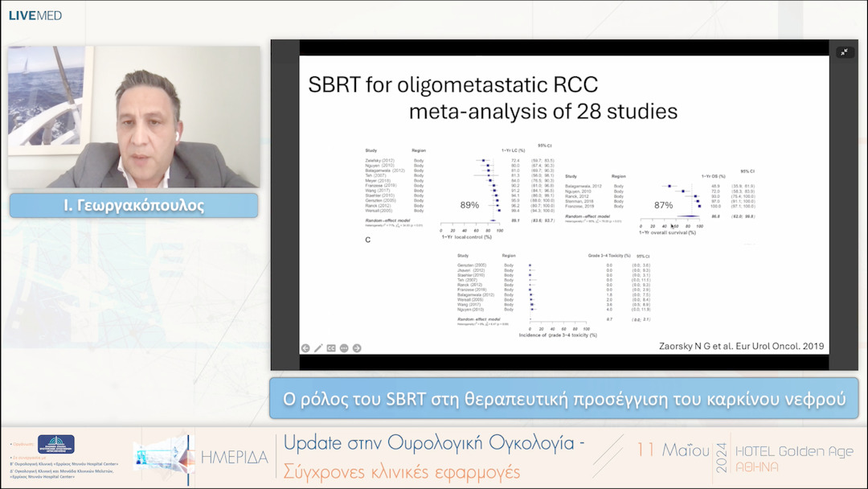868x489 pixels.
Task: Open the more options ellipsis menu
Action: tap(344, 348)
